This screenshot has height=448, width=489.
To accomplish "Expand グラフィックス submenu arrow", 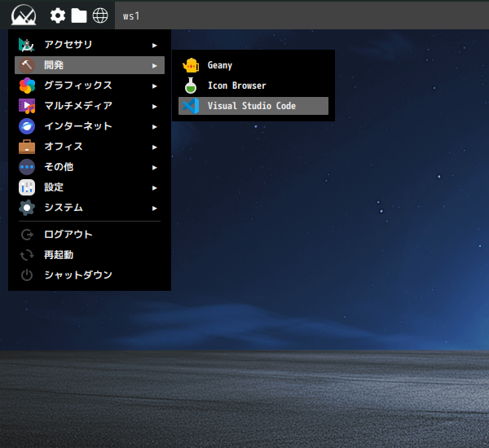I will pyautogui.click(x=154, y=86).
